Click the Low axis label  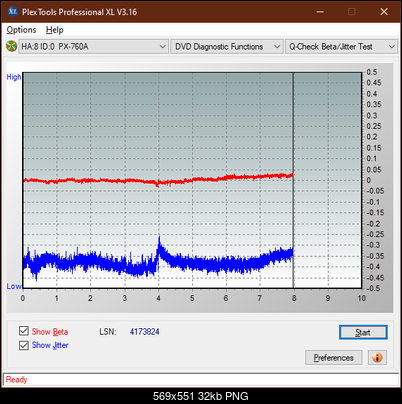(x=14, y=286)
